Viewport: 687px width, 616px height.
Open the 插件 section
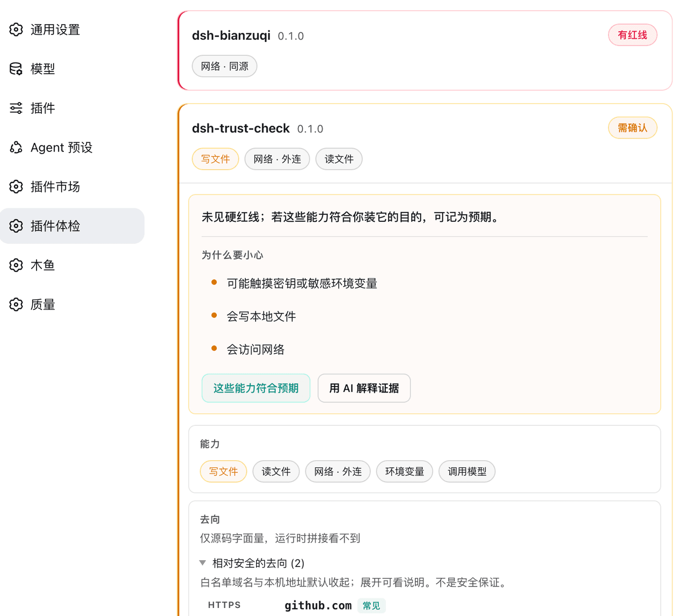[x=72, y=108]
